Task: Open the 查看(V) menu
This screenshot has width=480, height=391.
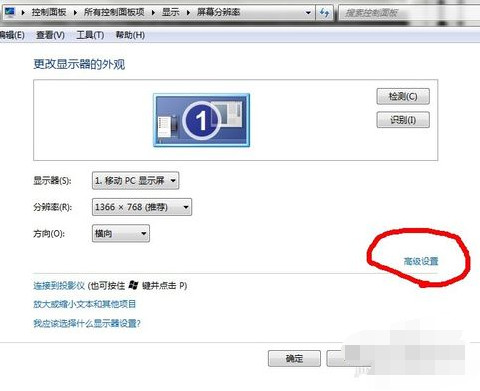Action: 50,35
